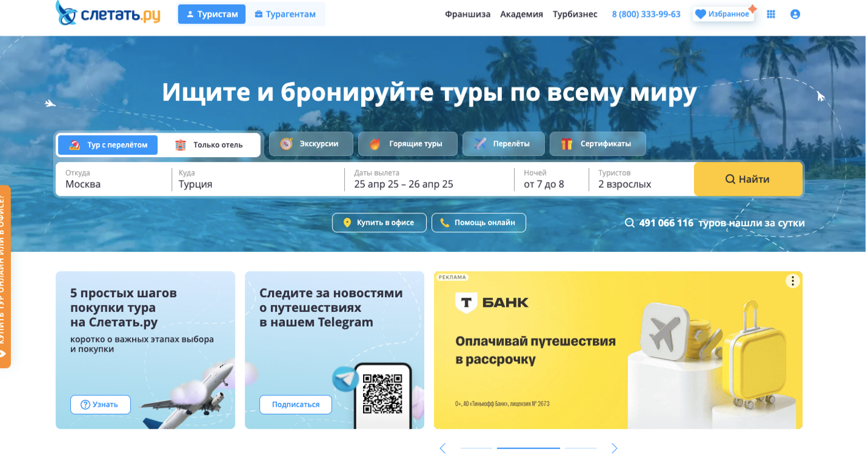Screen dimensions: 868x472
Task: Open the user profile icon
Action: [795, 14]
